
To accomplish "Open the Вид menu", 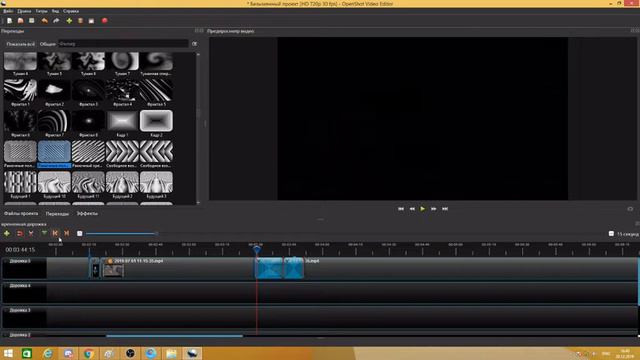I will coord(55,11).
